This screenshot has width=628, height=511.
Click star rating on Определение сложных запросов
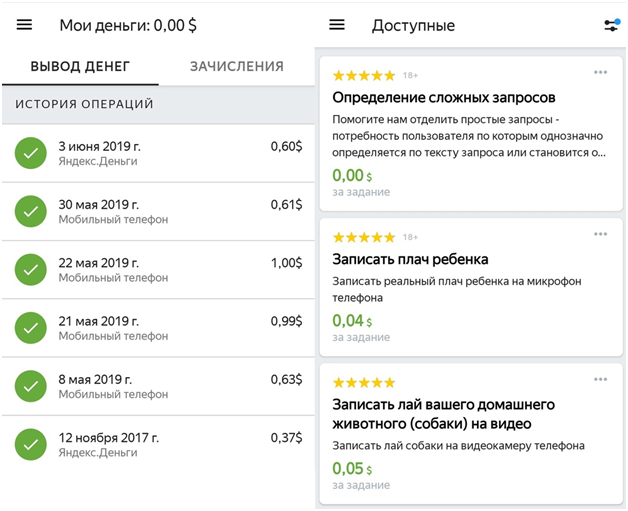click(364, 75)
